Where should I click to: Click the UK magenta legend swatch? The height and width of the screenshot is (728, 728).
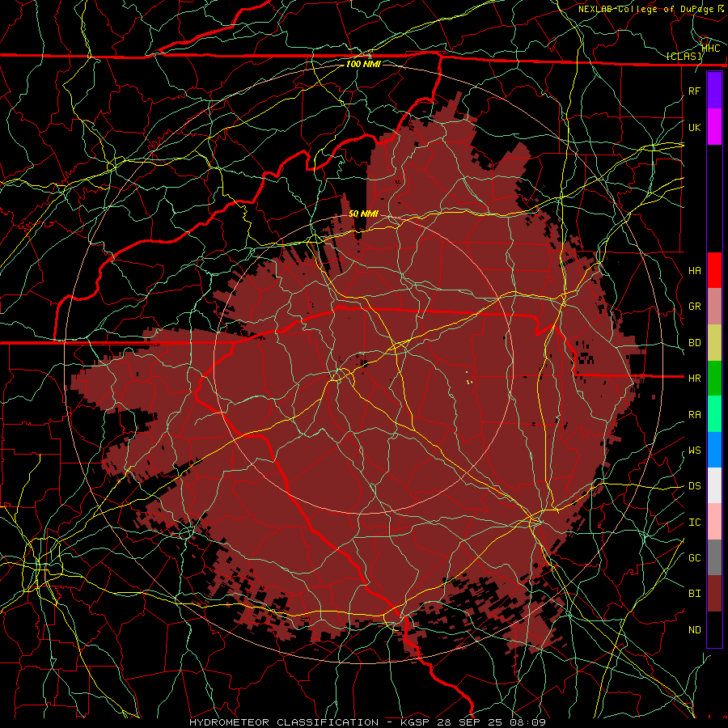[714, 127]
